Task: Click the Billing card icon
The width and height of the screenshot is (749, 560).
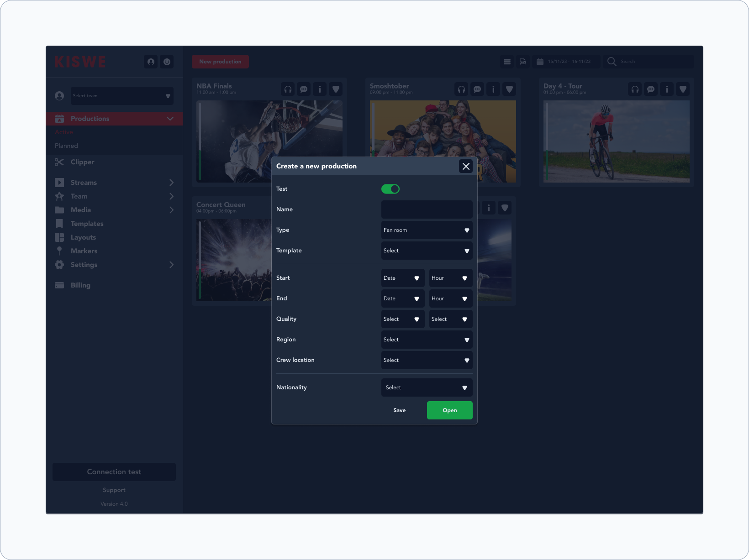Action: click(59, 285)
